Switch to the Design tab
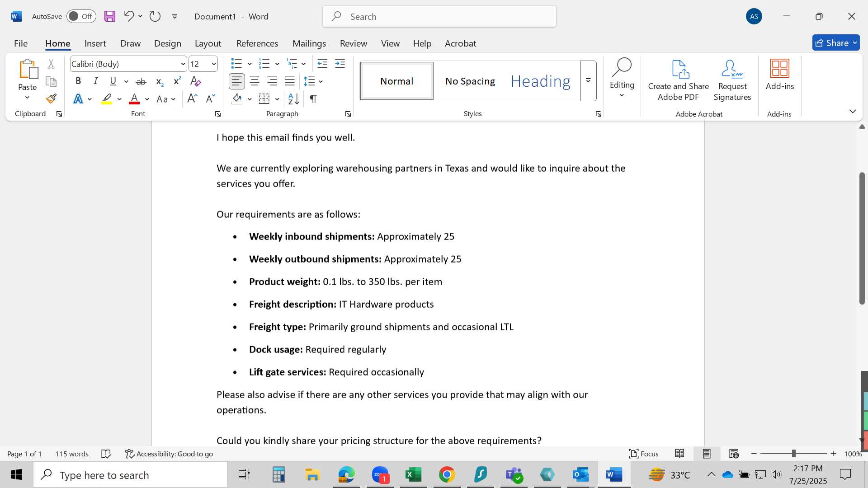Viewport: 868px width, 488px height. [167, 43]
